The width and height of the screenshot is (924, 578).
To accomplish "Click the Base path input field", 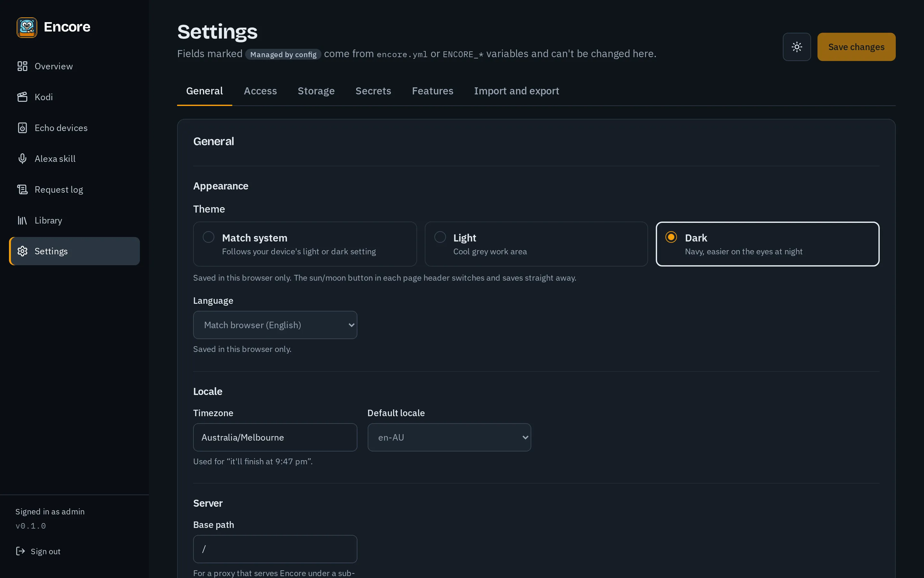I will pyautogui.click(x=275, y=549).
